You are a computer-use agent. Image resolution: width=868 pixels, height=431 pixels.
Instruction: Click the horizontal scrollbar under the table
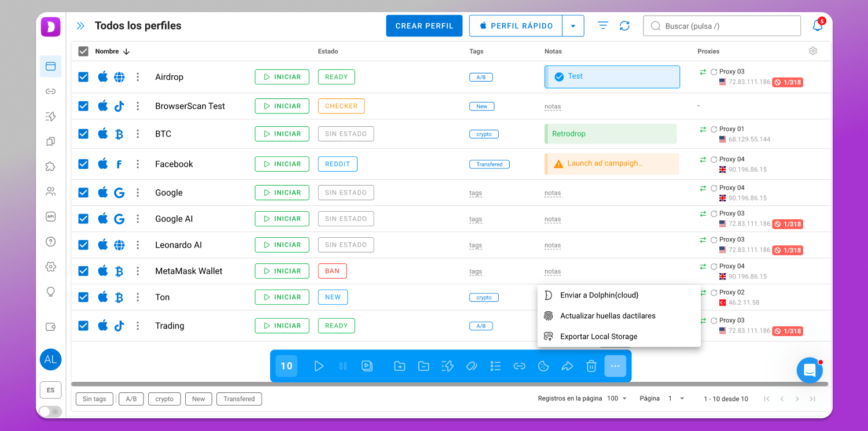450,384
